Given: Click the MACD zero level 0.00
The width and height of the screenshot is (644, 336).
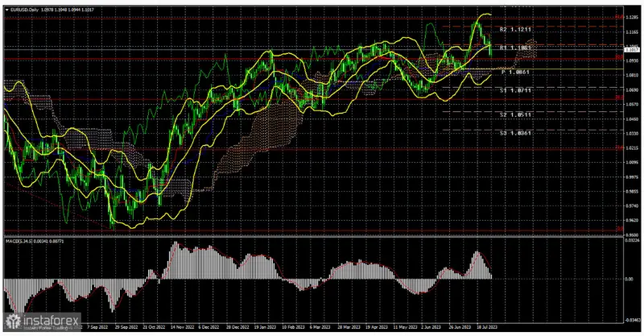Looking at the screenshot, I should [629, 279].
